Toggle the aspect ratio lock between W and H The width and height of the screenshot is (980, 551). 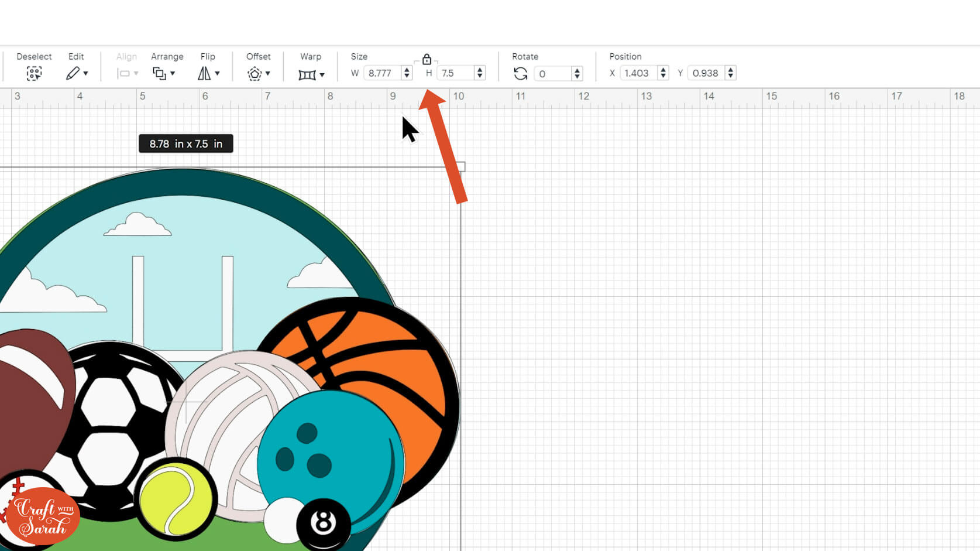(427, 59)
